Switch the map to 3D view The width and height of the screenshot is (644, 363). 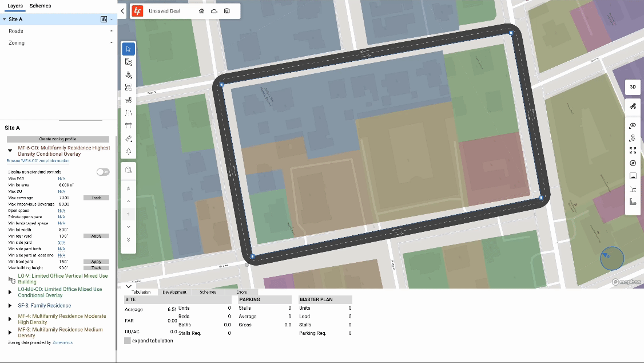click(x=632, y=87)
